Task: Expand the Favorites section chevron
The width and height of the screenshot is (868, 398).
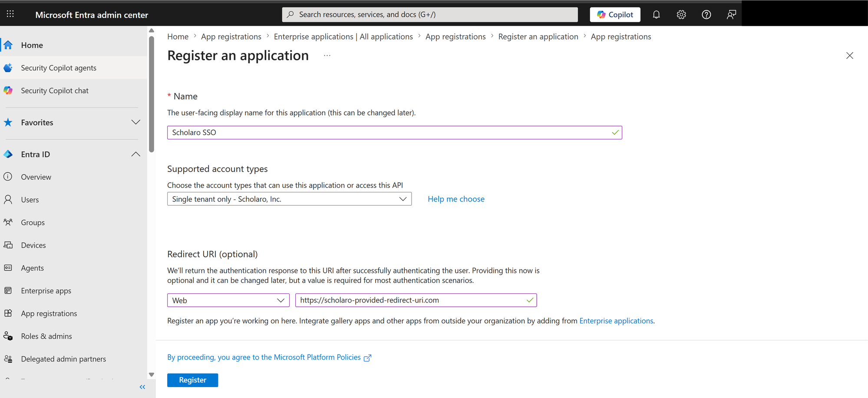Action: pyautogui.click(x=136, y=122)
